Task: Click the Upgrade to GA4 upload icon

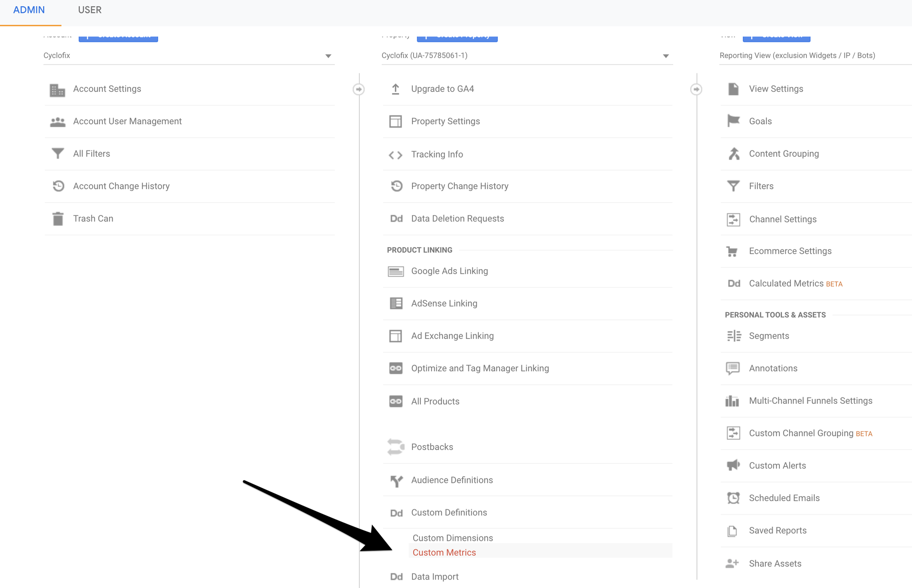Action: [395, 89]
